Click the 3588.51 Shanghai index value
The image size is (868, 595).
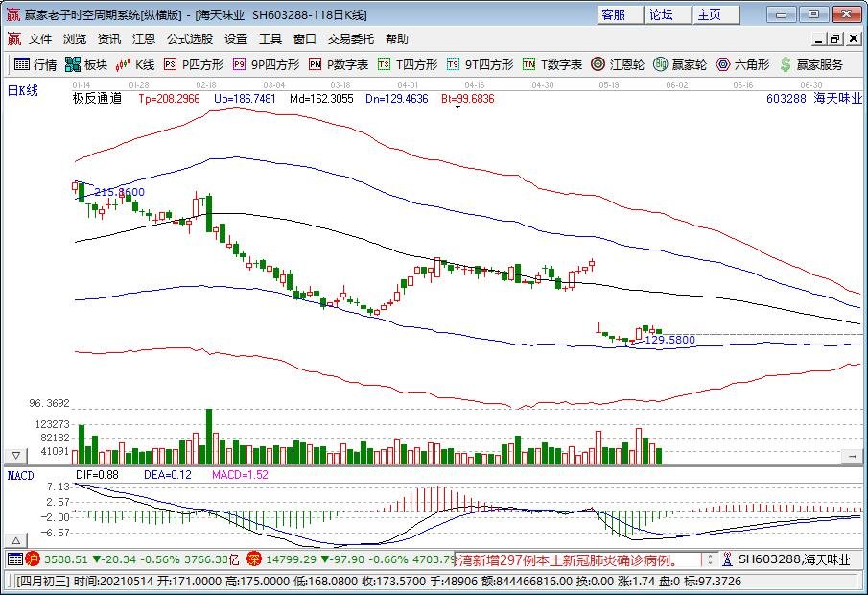tap(66, 559)
